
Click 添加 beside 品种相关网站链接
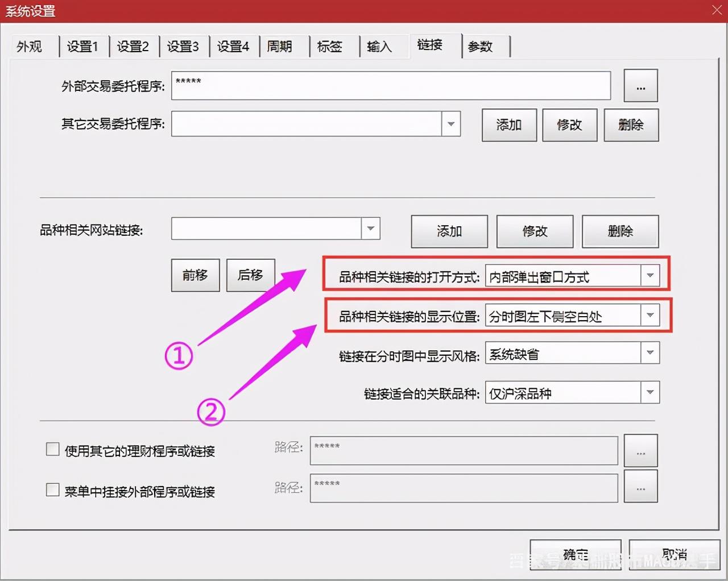coord(449,231)
